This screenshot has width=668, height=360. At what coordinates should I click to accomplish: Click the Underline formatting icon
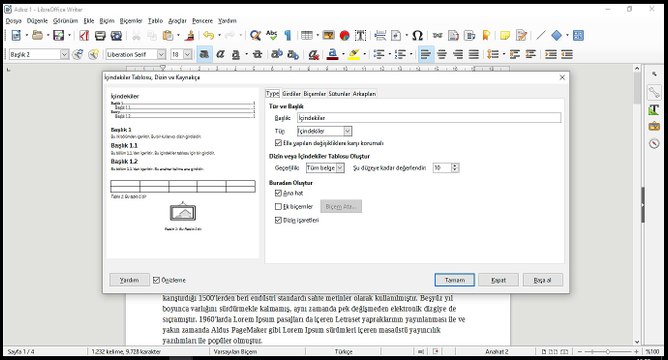[236, 54]
